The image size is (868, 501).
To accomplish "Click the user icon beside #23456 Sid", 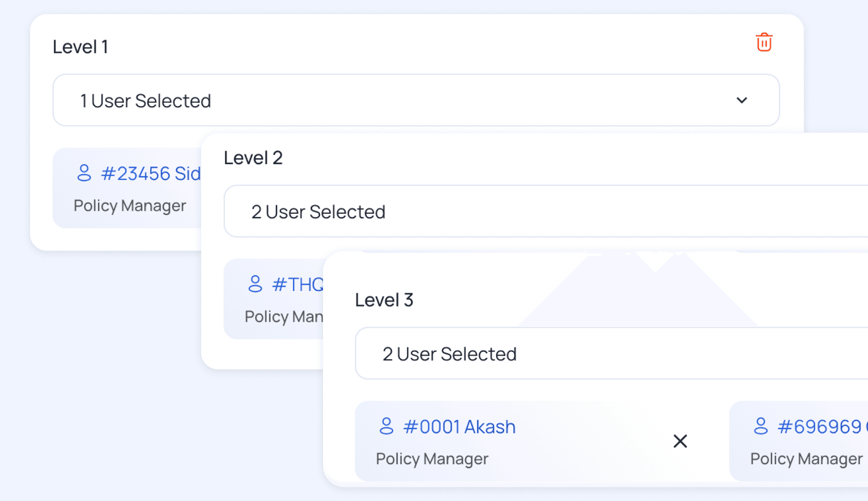I will [x=84, y=173].
